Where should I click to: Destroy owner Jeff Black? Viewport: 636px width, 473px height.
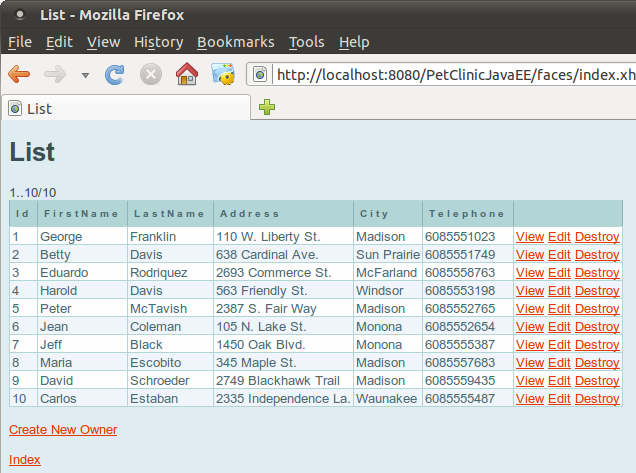(597, 344)
